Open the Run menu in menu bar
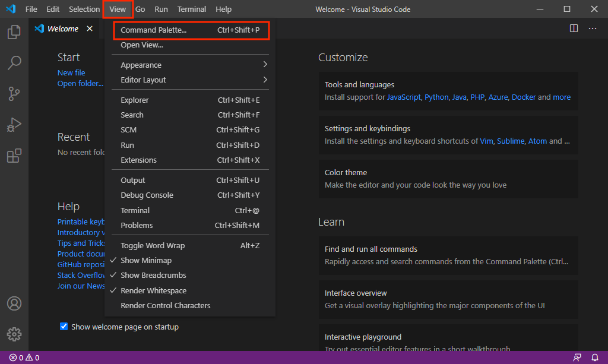608x364 pixels. tap(161, 9)
